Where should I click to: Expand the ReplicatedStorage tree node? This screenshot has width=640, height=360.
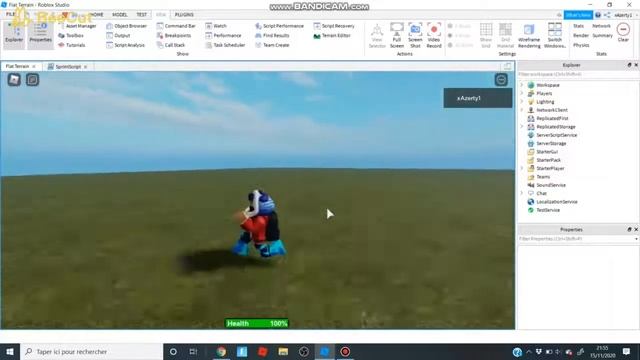[x=522, y=127]
